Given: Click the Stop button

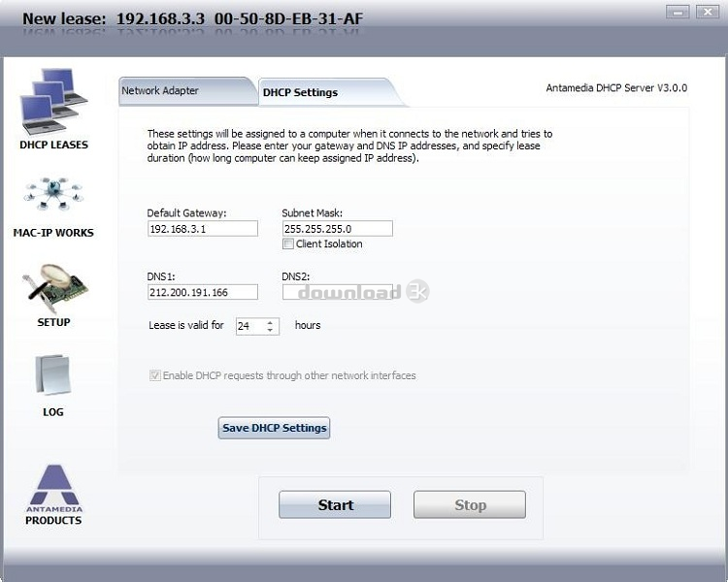Looking at the screenshot, I should click(470, 505).
